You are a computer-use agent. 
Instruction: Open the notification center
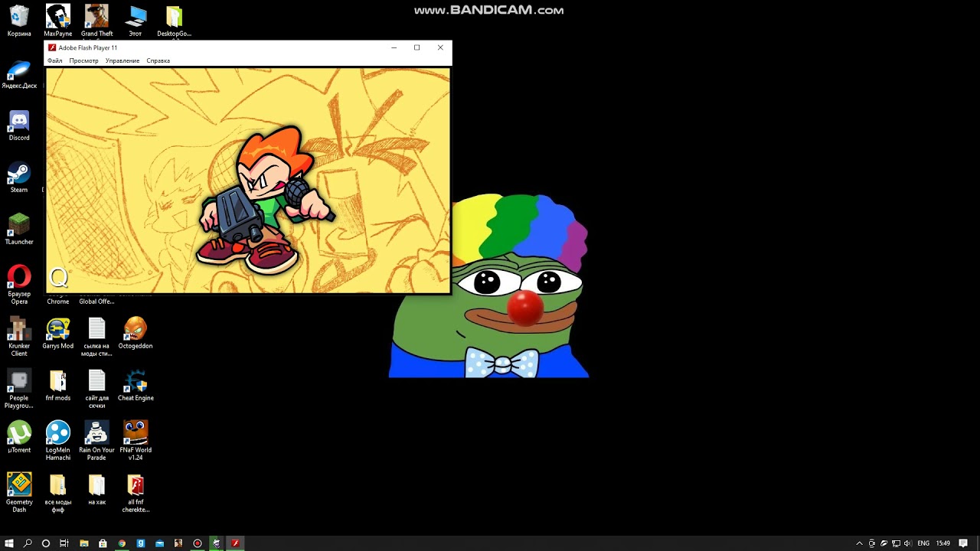(x=963, y=543)
